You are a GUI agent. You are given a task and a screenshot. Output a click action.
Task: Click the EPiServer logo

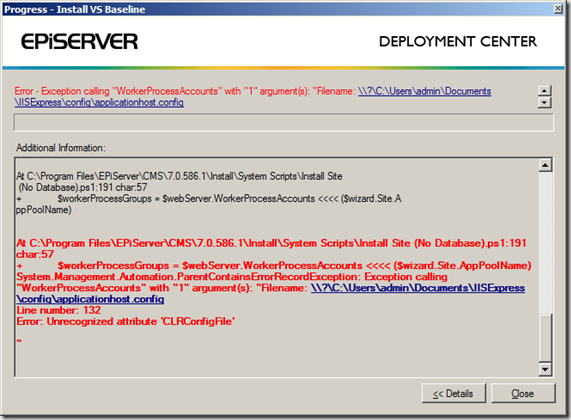pyautogui.click(x=79, y=41)
